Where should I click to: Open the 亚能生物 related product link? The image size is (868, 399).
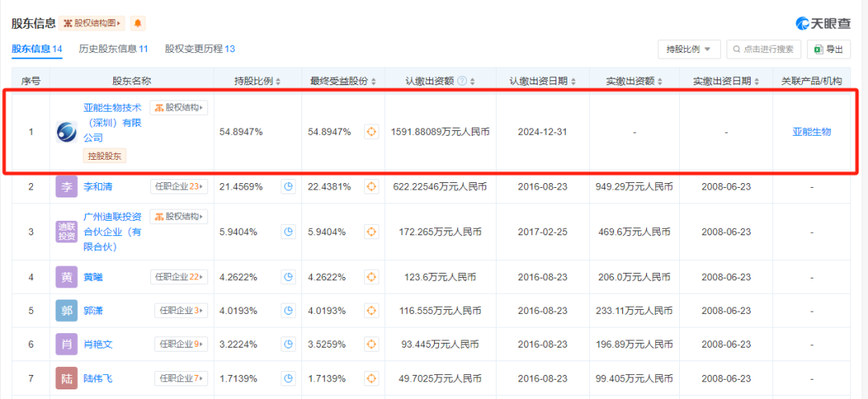(x=811, y=132)
